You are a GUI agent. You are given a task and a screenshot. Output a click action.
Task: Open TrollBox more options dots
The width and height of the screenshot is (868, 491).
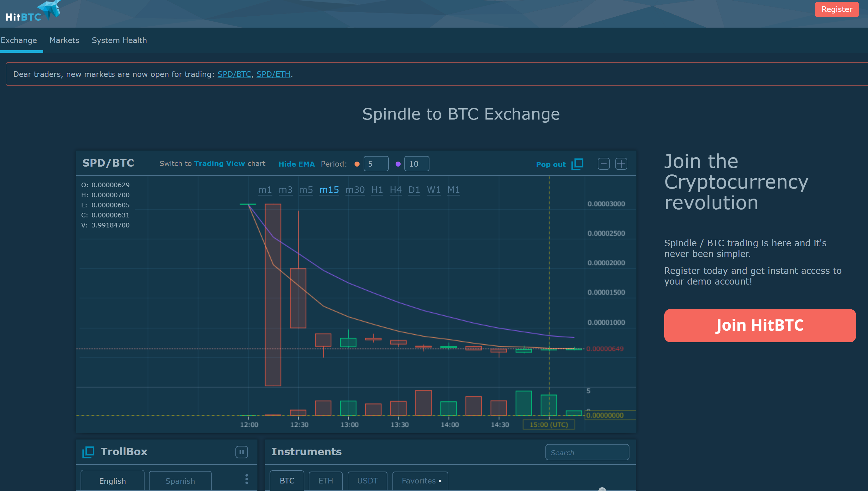pos(247,479)
